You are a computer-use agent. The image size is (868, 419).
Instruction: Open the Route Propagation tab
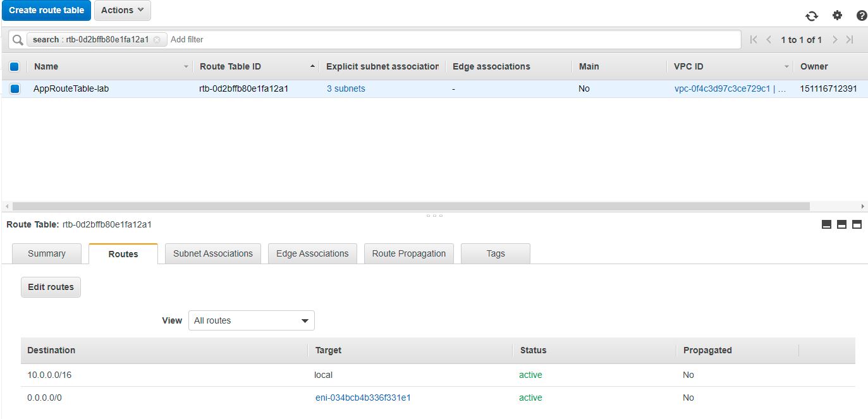[x=409, y=253]
